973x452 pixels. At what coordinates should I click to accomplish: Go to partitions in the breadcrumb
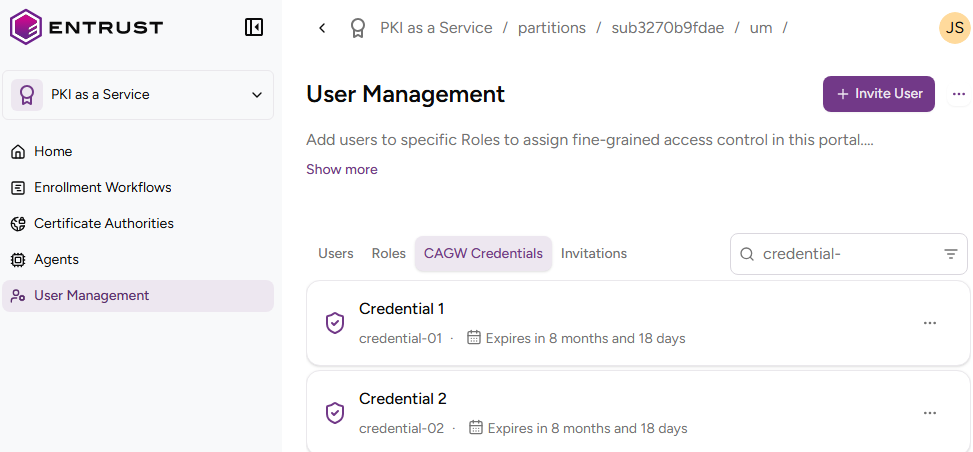(x=551, y=28)
